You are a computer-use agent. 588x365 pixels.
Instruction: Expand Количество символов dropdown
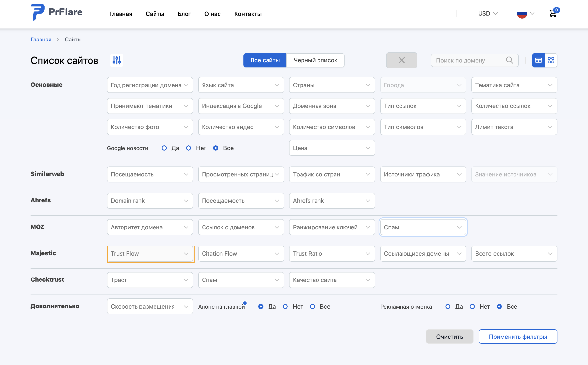(332, 127)
